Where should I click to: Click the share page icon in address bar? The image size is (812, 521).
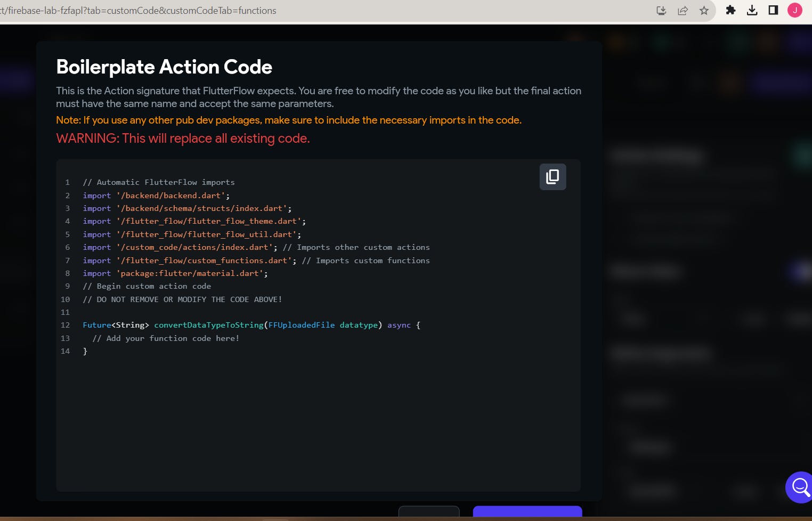click(x=683, y=11)
